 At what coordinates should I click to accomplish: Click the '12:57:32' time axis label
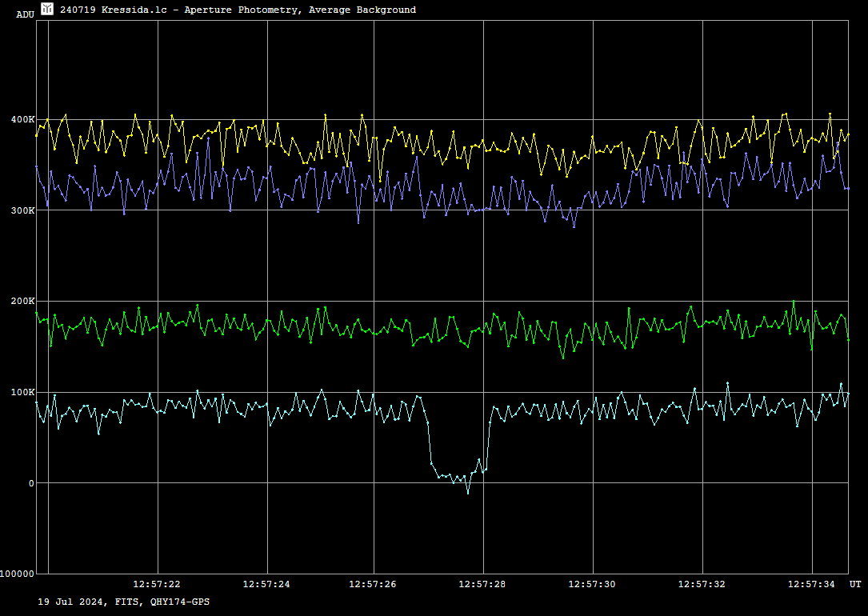point(702,585)
